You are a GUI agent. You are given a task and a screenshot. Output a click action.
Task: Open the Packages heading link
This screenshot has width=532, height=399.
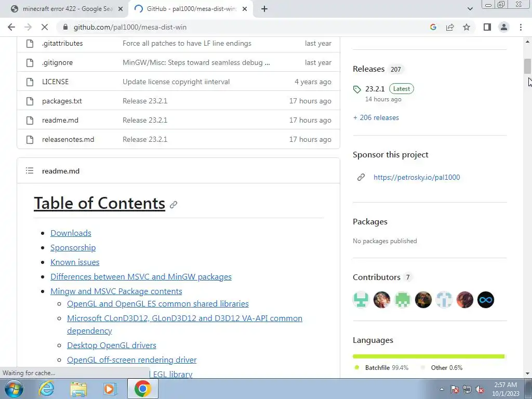click(x=370, y=221)
